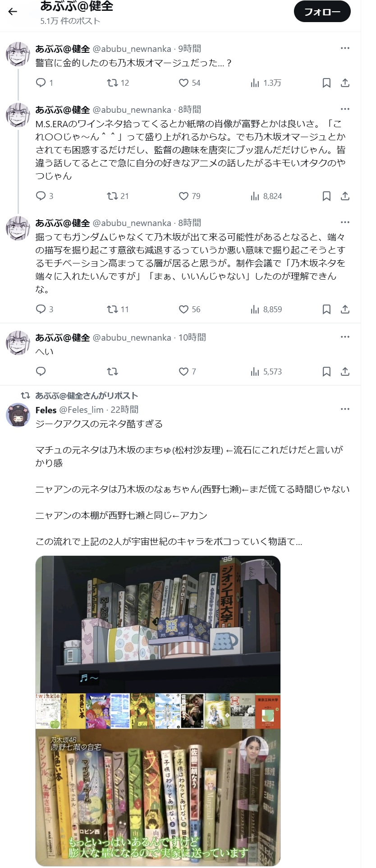Open the @abubu_newnanka handle on へい post
The height and width of the screenshot is (868, 376).
coord(132,337)
